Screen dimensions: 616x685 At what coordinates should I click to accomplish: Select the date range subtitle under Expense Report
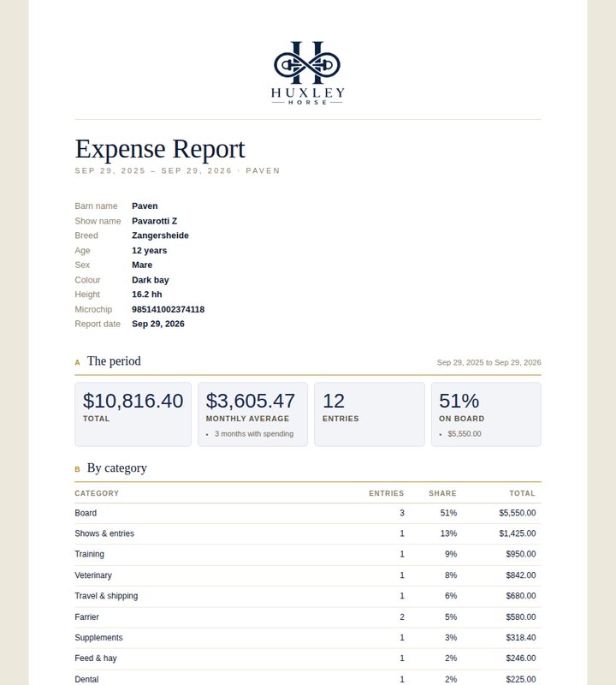pos(177,170)
